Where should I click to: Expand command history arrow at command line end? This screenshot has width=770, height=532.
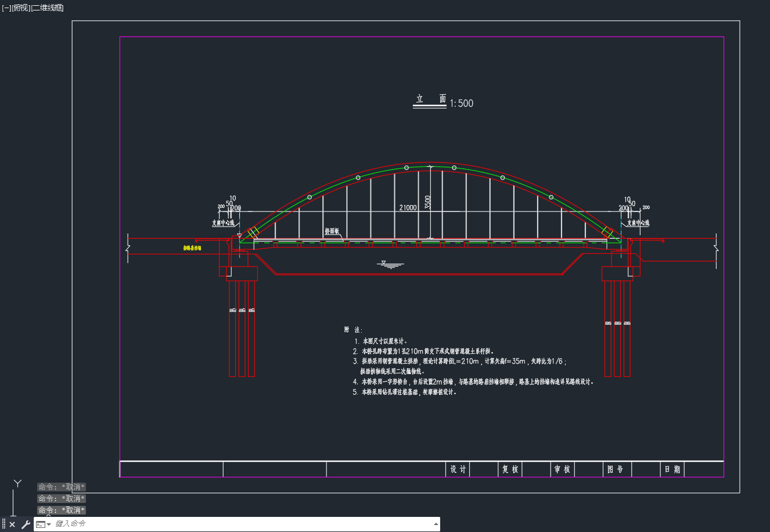436,524
